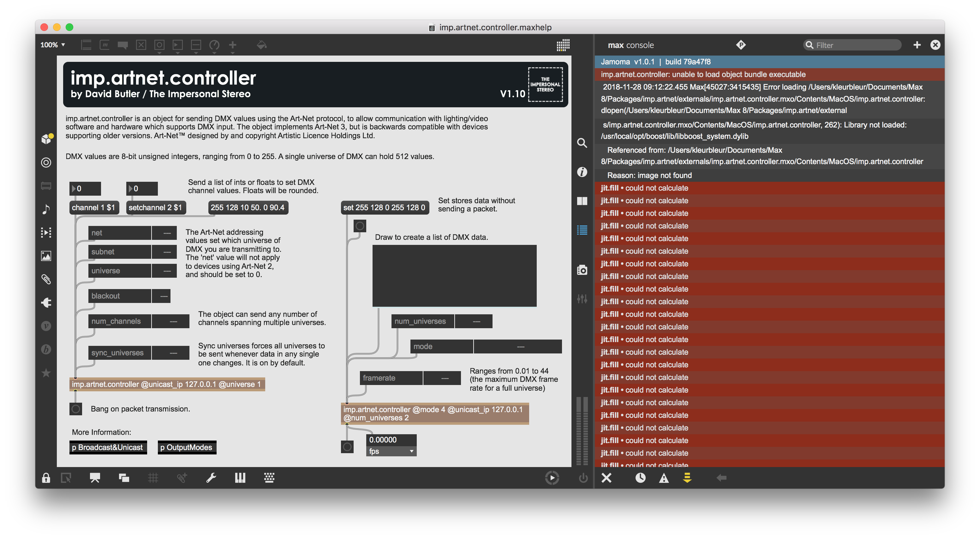Viewport: 980px width, 539px height.
Task: Click the console diamond arrow icon
Action: pos(741,45)
